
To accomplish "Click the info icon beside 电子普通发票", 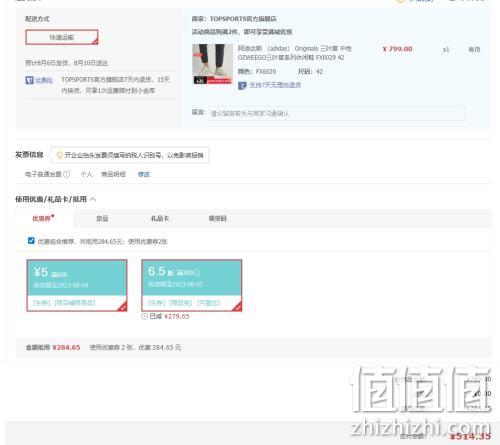I will point(67,174).
